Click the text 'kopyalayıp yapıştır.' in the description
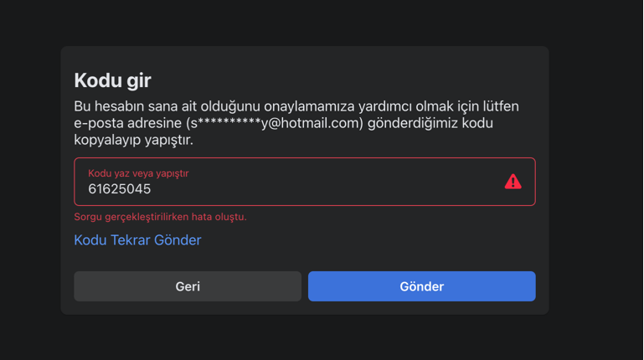The height and width of the screenshot is (360, 644). point(133,140)
